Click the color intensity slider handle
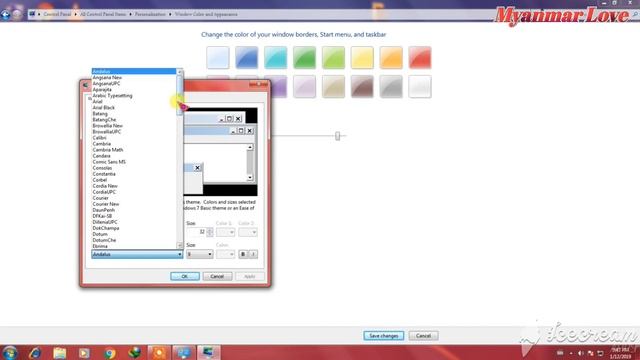The height and width of the screenshot is (360, 640). click(338, 136)
